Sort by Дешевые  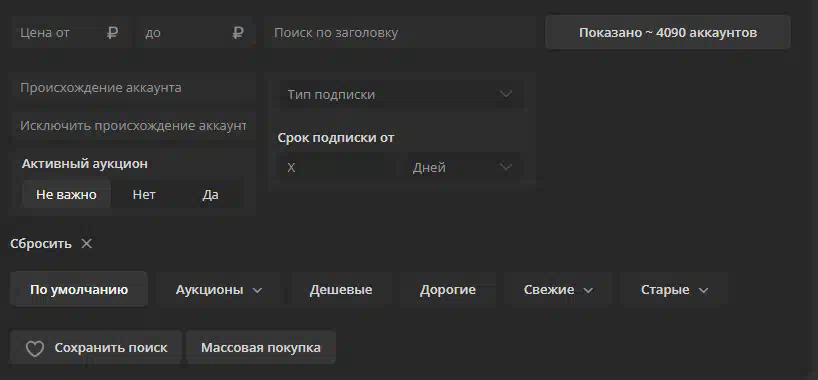[341, 290]
